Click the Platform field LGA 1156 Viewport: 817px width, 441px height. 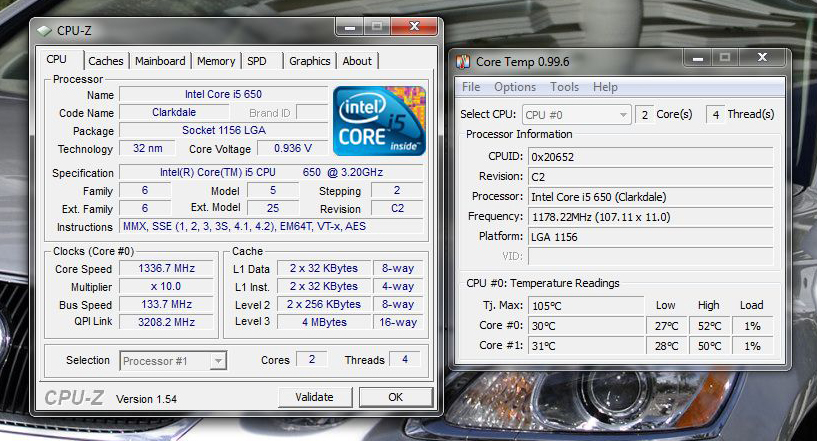pyautogui.click(x=650, y=237)
